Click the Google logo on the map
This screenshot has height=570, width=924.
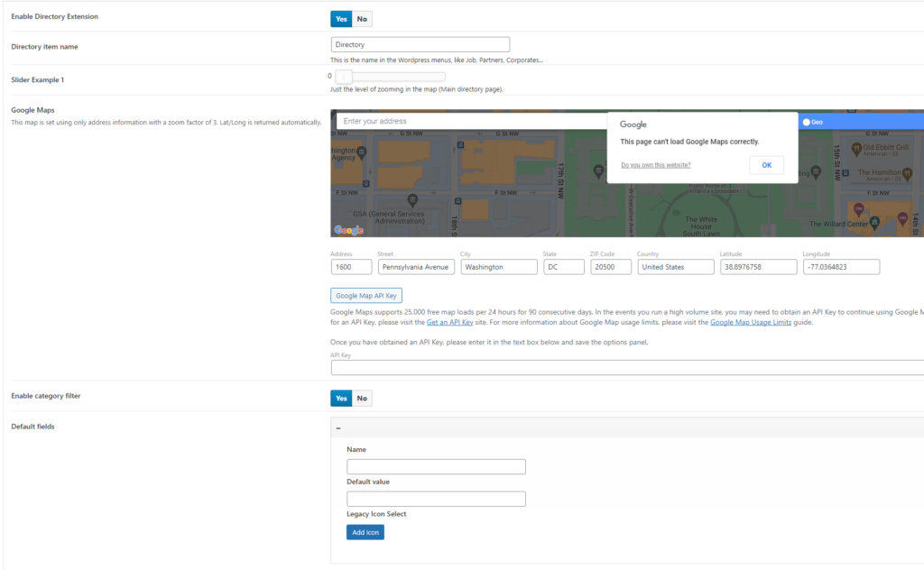point(349,230)
